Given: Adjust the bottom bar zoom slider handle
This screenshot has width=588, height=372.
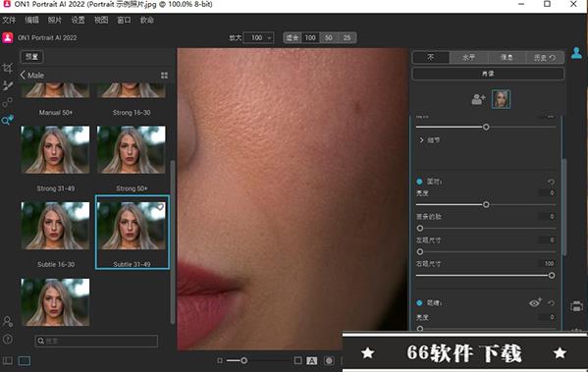Looking at the screenshot, I should 243,361.
